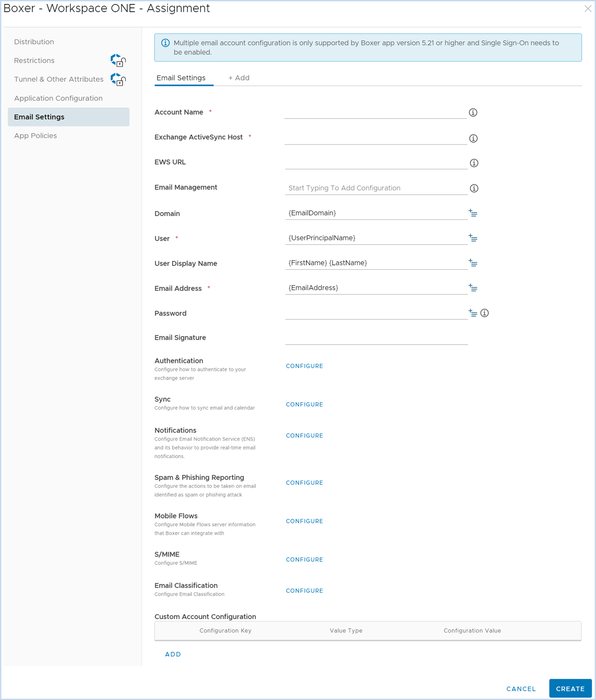Image resolution: width=596 pixels, height=700 pixels.
Task: Click the Email Address field with {EmailAddress}
Action: point(376,288)
